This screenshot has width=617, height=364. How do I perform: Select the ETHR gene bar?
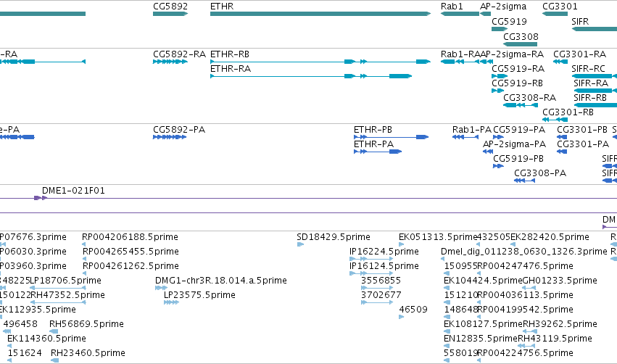pyautogui.click(x=320, y=14)
